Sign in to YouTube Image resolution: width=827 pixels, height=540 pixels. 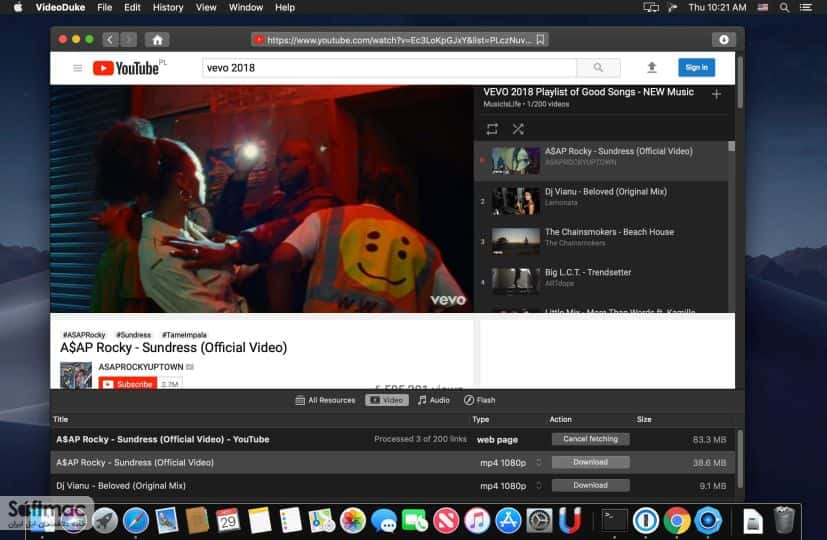click(x=696, y=68)
